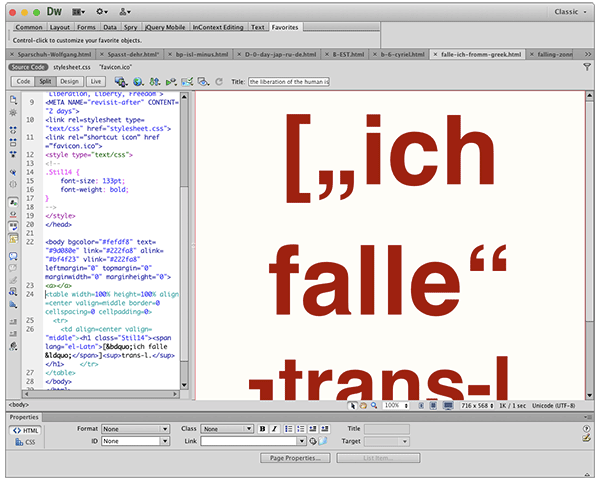This screenshot has width=600, height=483.
Task: Click the Unordered List button in Properties
Action: click(289, 429)
